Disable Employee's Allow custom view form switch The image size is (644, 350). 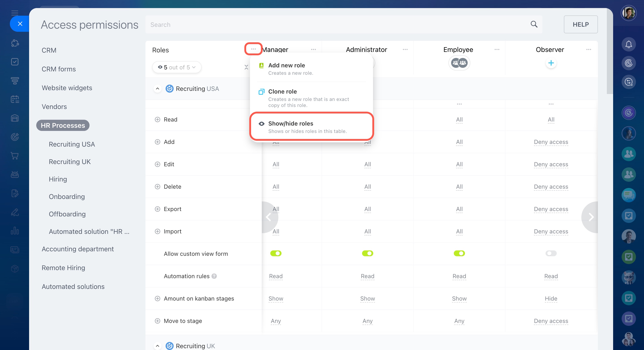tap(459, 254)
